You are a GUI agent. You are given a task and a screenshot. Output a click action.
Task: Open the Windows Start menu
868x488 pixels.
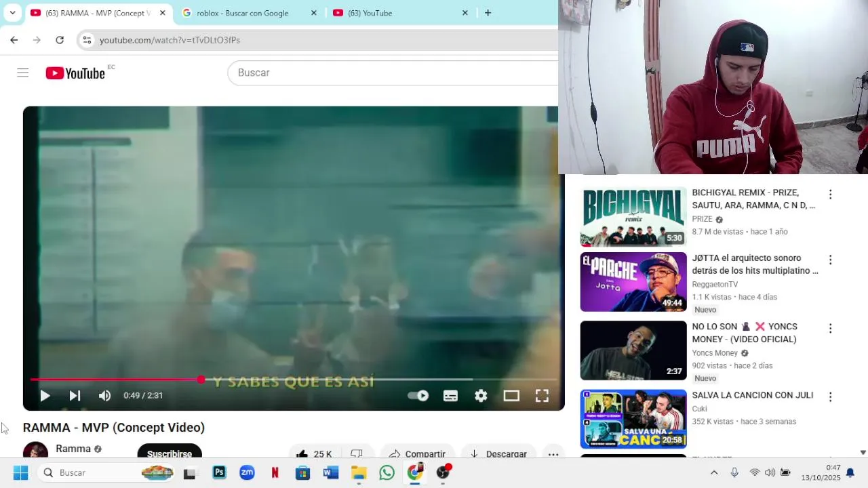(x=20, y=472)
